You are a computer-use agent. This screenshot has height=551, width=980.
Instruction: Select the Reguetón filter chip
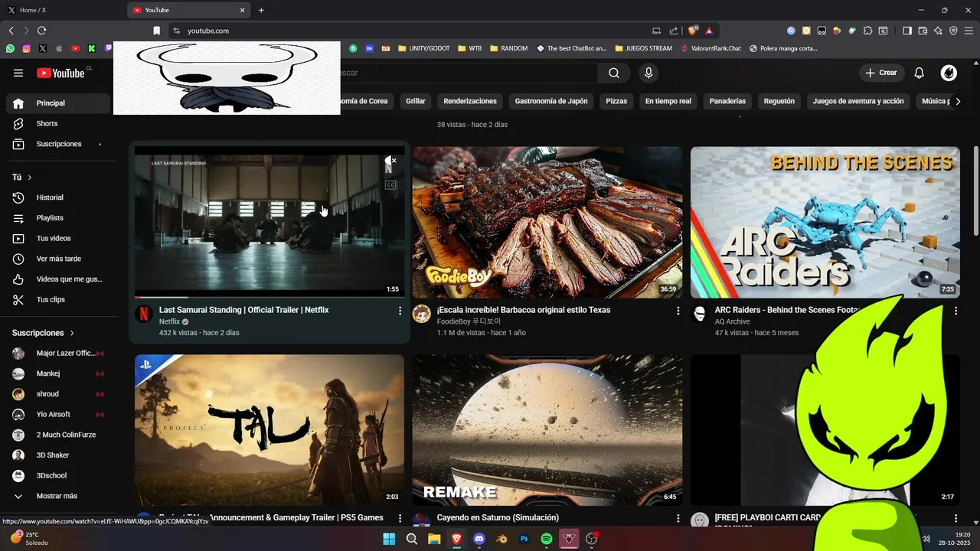(x=779, y=101)
